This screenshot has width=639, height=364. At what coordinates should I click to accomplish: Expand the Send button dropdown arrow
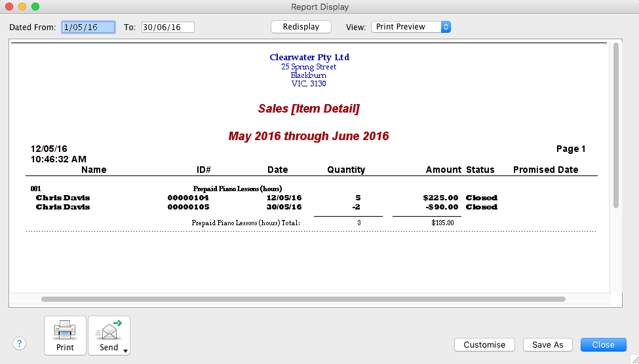[x=125, y=350]
